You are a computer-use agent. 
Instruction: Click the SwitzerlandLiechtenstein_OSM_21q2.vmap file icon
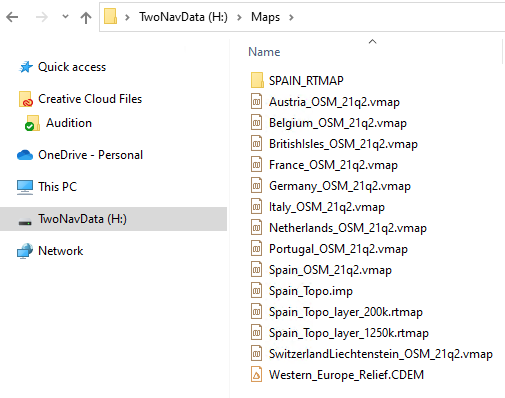pyautogui.click(x=256, y=353)
